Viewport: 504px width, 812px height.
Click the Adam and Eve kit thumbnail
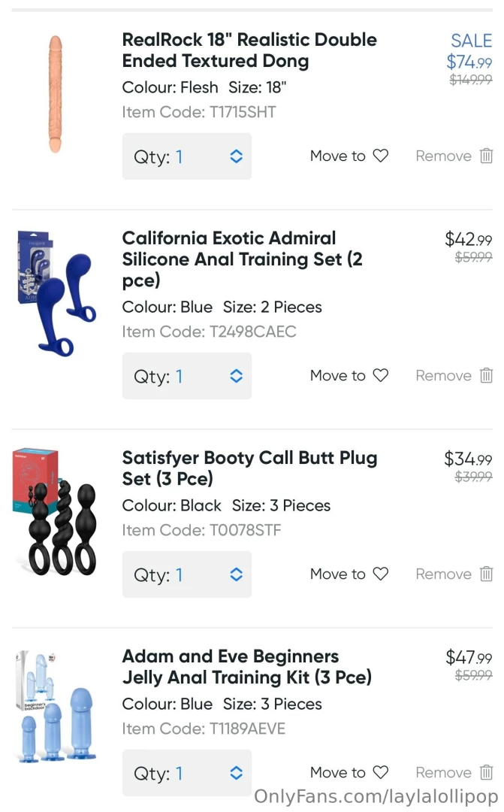click(x=56, y=707)
